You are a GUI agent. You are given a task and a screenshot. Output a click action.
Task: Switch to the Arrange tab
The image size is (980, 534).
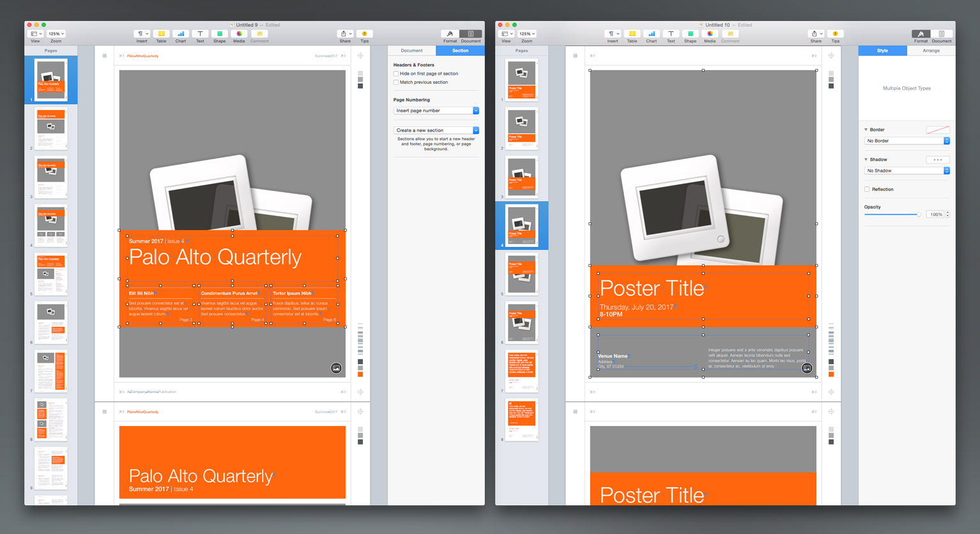tap(931, 50)
